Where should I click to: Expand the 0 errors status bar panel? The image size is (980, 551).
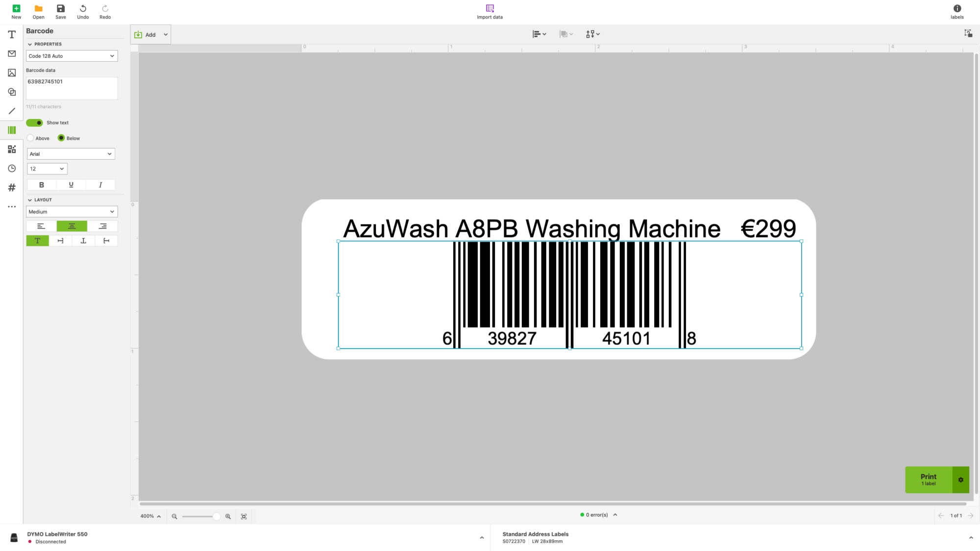pos(615,515)
